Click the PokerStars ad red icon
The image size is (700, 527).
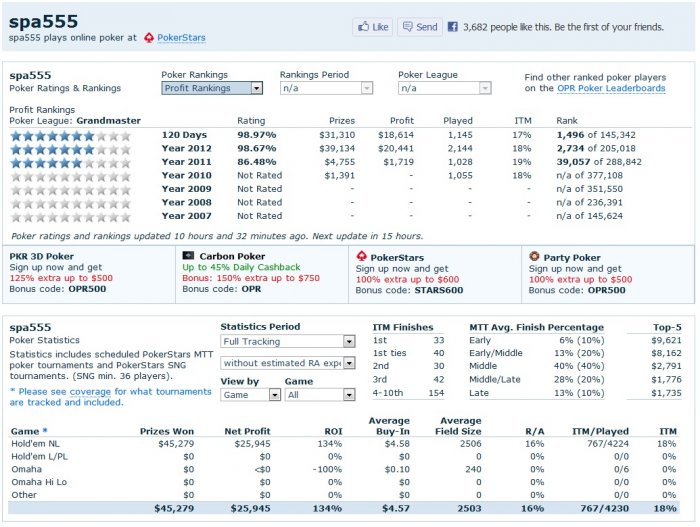(x=361, y=256)
